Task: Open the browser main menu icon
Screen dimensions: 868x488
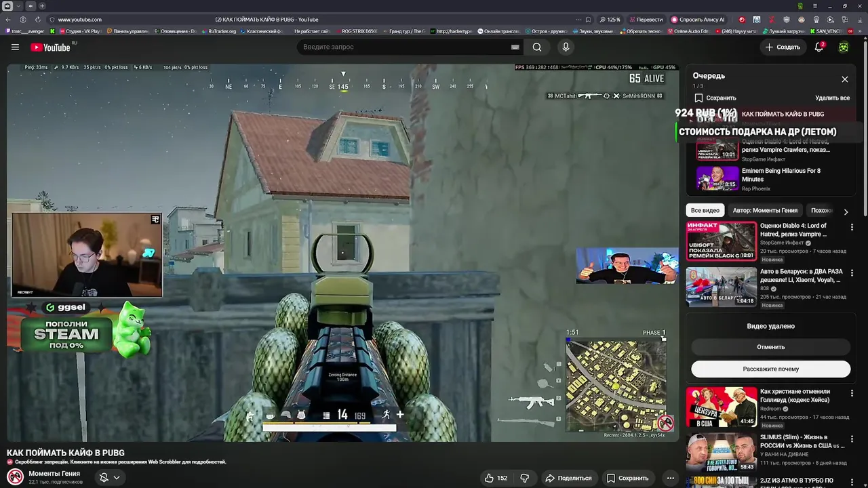Action: point(816,6)
